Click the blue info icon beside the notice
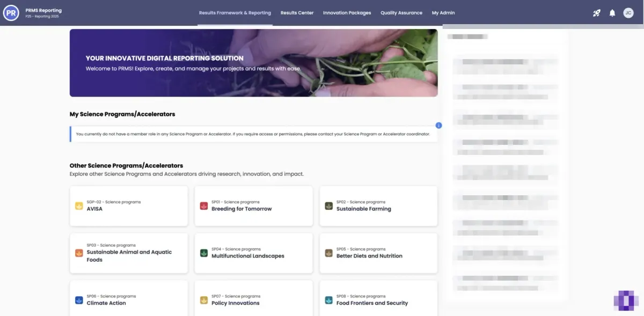 [438, 126]
